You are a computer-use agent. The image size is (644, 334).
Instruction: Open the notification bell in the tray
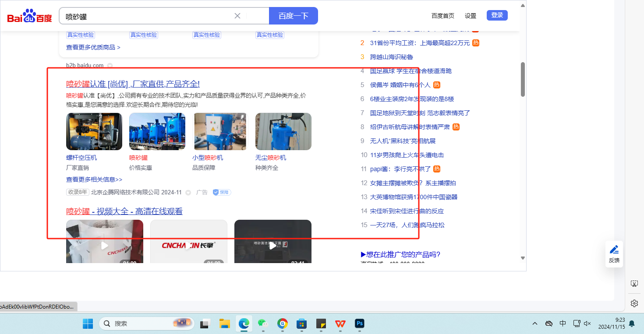point(632,323)
